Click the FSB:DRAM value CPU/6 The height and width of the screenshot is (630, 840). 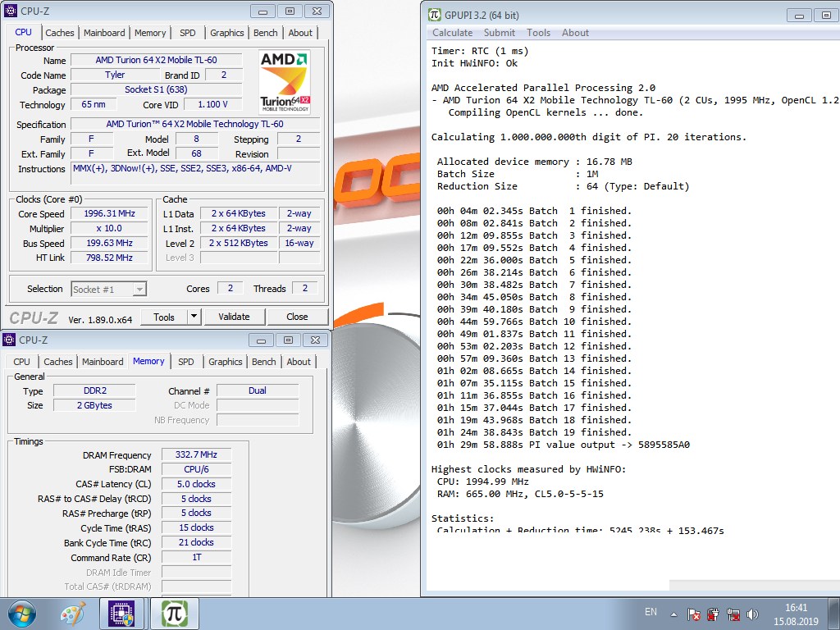pyautogui.click(x=197, y=468)
